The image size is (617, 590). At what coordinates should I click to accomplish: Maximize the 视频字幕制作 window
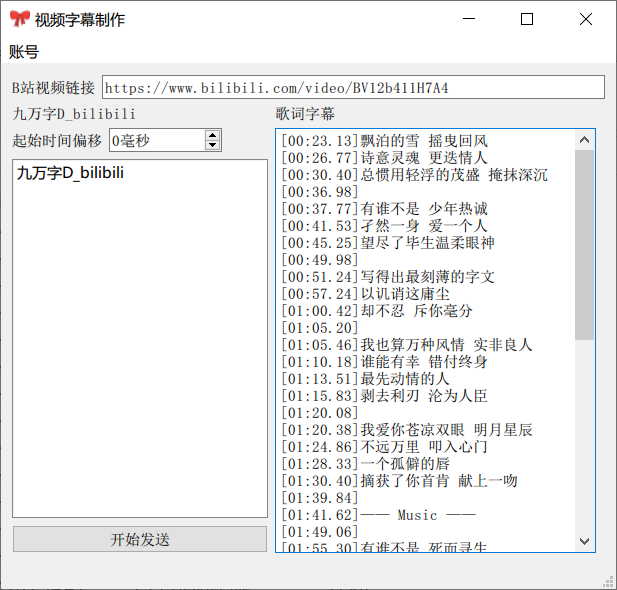point(527,19)
